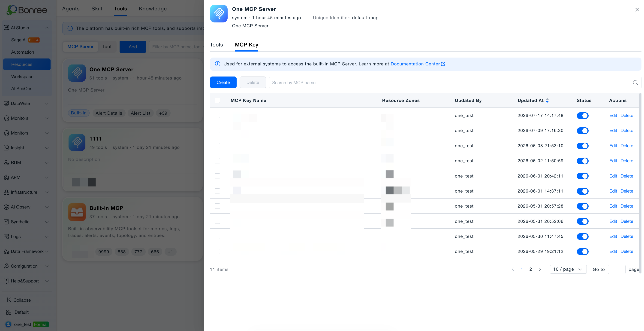The width and height of the screenshot is (644, 331).
Task: Click the Help&Support book icon
Action: [6, 281]
